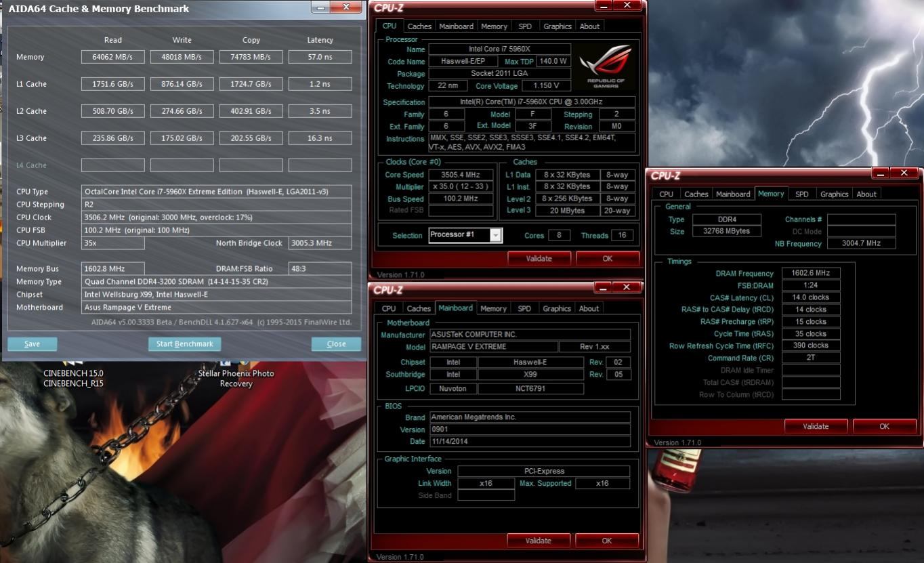Click Validate in the Memory CPU-Z window
This screenshot has height=563, width=924.
(x=816, y=426)
